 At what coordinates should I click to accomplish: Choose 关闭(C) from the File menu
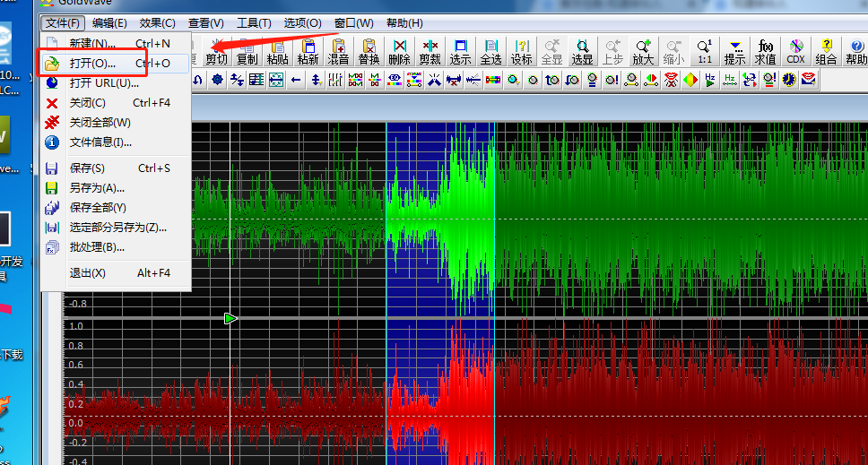[116, 103]
